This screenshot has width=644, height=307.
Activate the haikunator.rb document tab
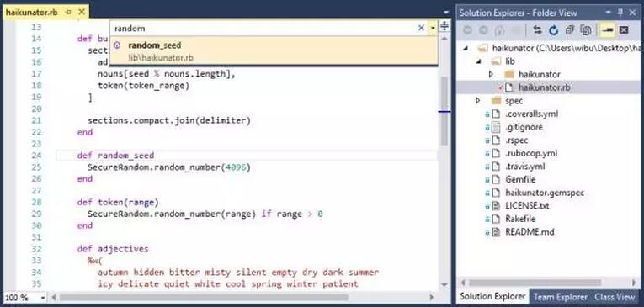pyautogui.click(x=32, y=12)
